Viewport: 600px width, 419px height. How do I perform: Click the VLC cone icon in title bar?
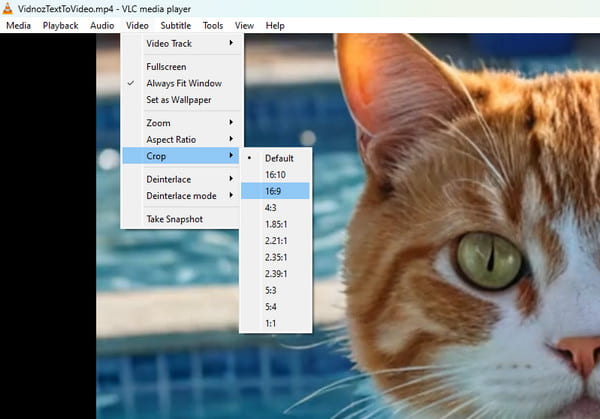8,8
